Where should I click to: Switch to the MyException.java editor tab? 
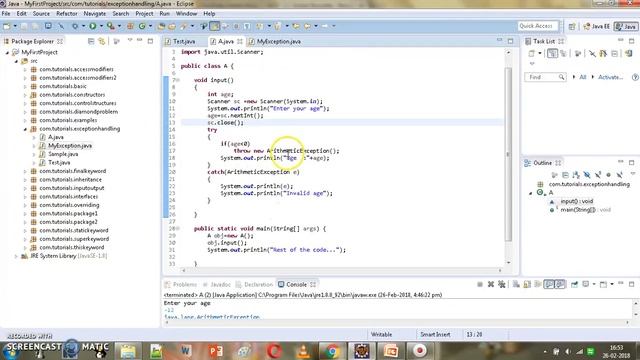tap(275, 42)
